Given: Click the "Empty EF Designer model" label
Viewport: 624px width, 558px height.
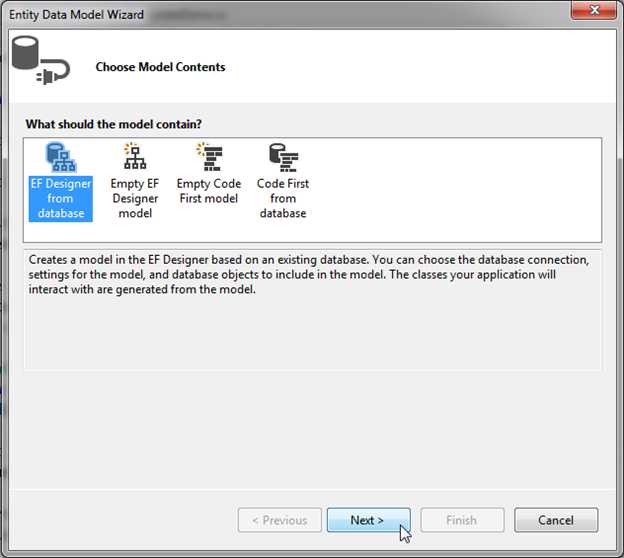Looking at the screenshot, I should click(135, 199).
